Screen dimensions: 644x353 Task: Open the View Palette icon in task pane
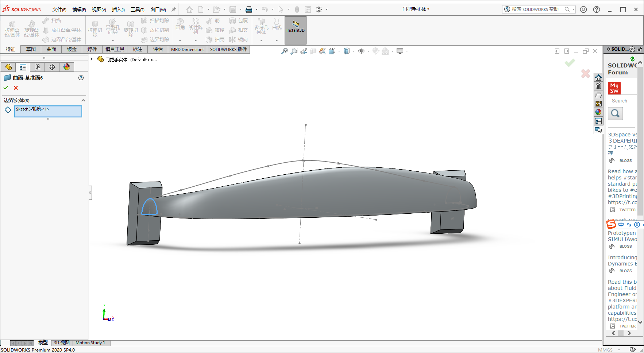click(x=598, y=104)
